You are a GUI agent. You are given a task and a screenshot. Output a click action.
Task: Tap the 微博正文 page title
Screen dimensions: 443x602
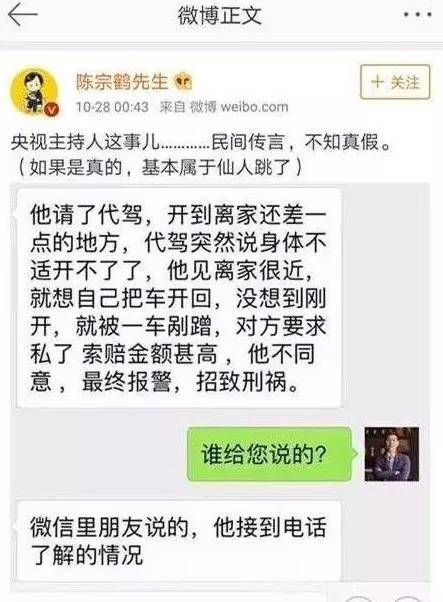pos(220,15)
